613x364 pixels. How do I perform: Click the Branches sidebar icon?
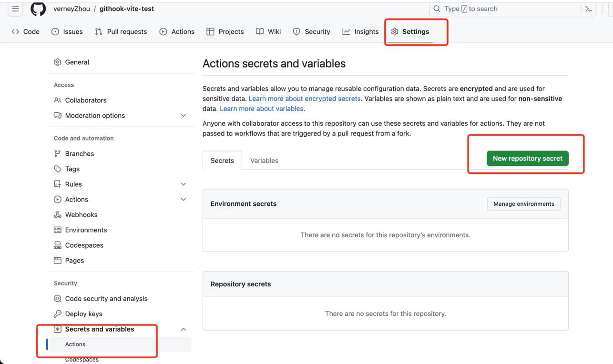58,154
